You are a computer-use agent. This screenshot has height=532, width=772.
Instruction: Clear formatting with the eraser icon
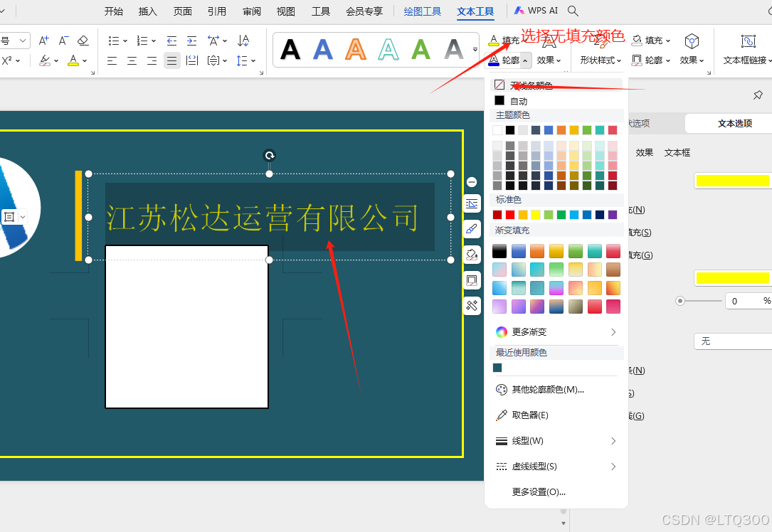click(x=83, y=41)
